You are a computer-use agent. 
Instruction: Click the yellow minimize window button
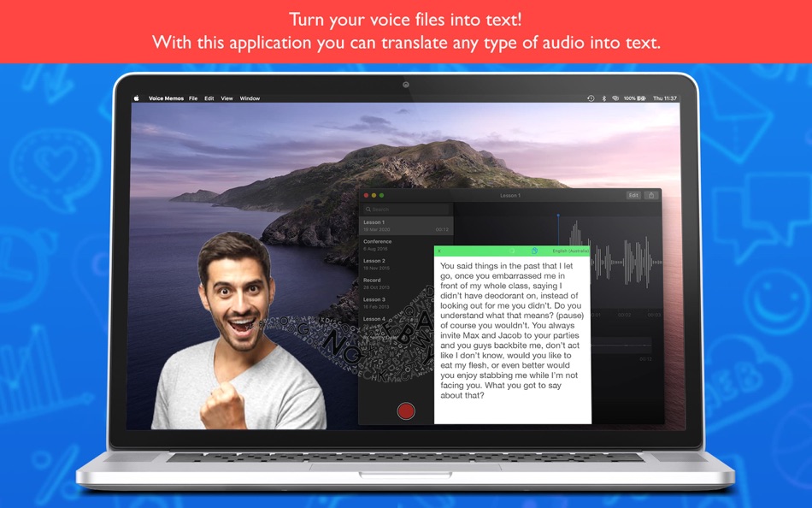coord(374,196)
